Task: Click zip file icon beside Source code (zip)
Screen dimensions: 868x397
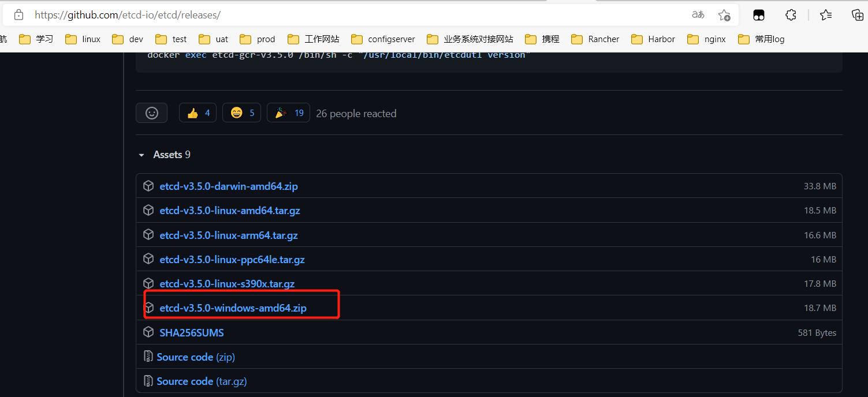Action: coord(148,357)
